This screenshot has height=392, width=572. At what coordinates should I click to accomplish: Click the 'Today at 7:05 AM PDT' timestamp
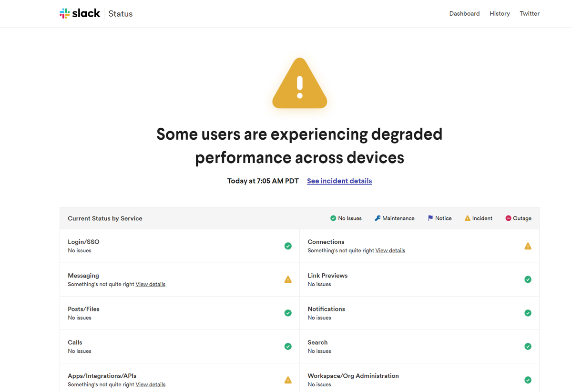pyautogui.click(x=263, y=181)
